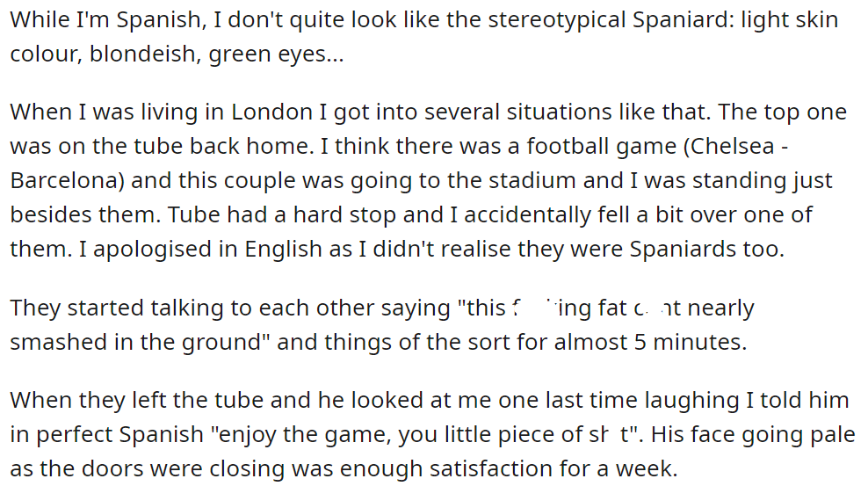
Task: Click the word "London" in second paragraph
Action: point(271,112)
